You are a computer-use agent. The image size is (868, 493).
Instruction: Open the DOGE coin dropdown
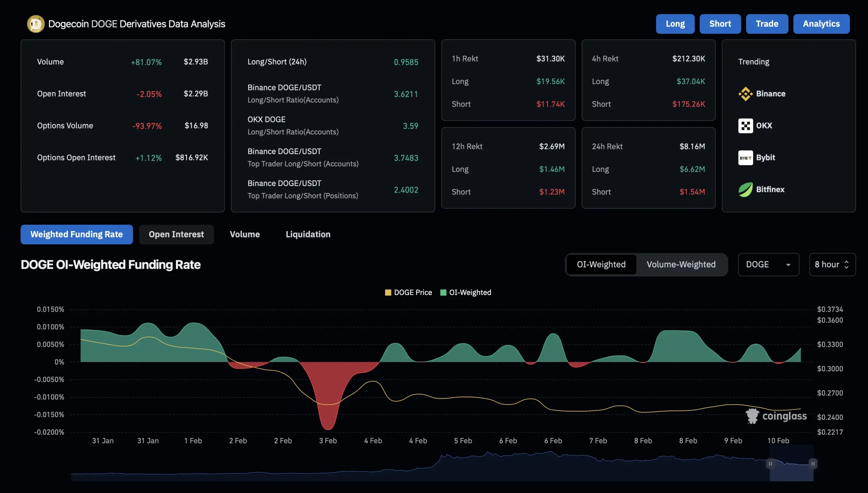768,265
